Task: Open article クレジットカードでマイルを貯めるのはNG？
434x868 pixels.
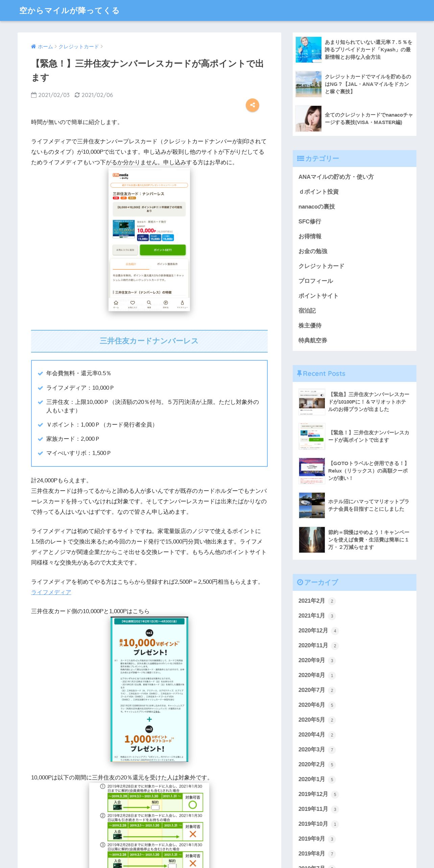Action: point(368,84)
